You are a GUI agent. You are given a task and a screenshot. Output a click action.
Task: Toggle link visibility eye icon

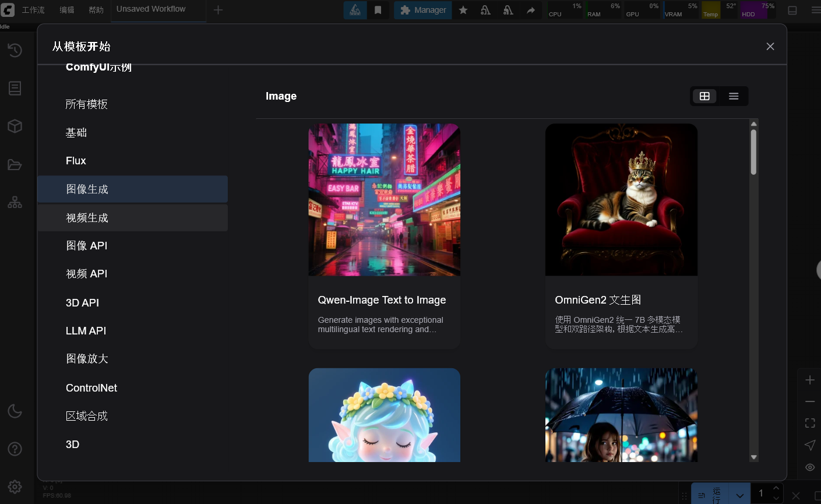810,467
